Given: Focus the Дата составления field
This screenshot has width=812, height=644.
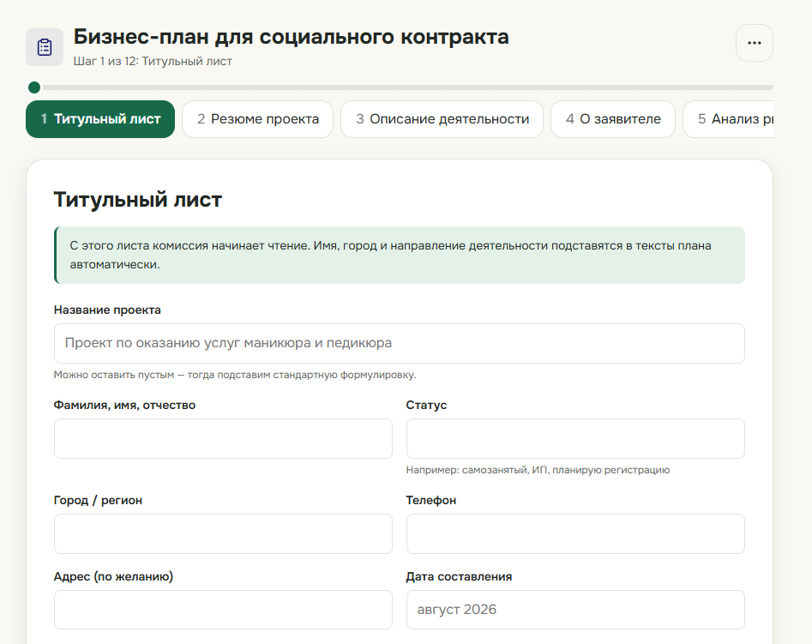Looking at the screenshot, I should point(575,610).
